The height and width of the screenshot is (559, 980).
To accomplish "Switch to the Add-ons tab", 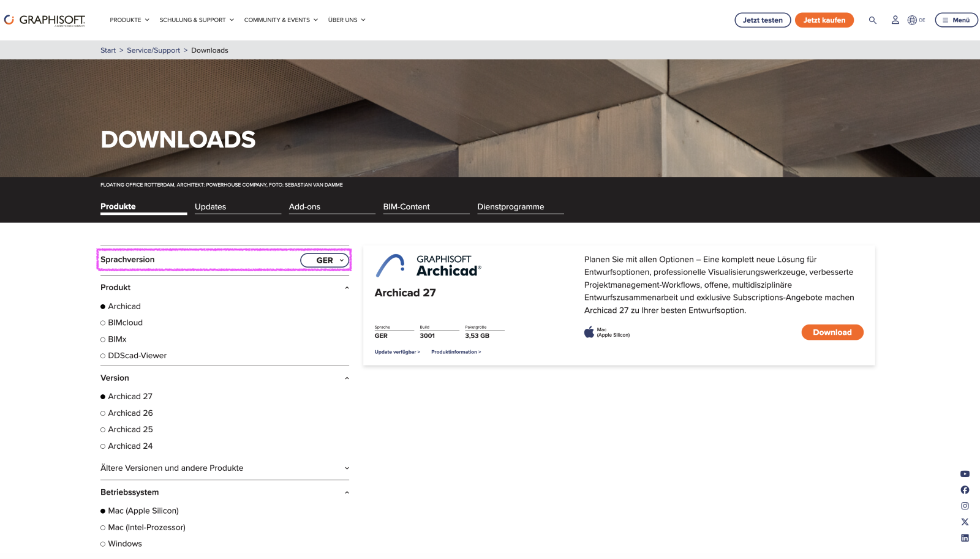I will tap(332, 207).
